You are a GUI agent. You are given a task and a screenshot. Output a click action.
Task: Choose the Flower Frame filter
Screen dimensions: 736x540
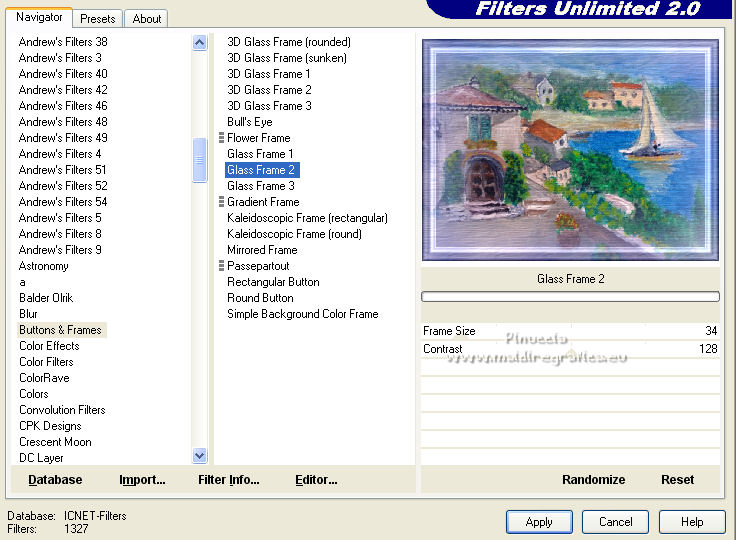click(x=259, y=138)
